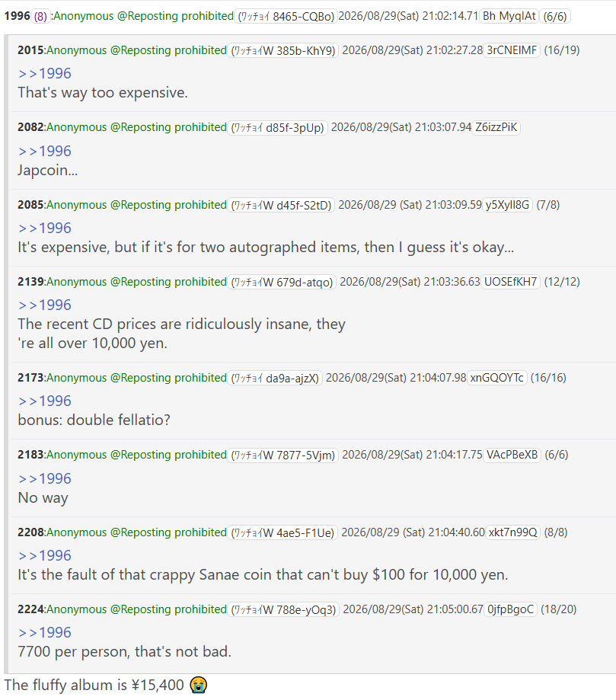Click the >>1996 anchor link in post 2015
Screen dimensions: 616x700
(45, 73)
